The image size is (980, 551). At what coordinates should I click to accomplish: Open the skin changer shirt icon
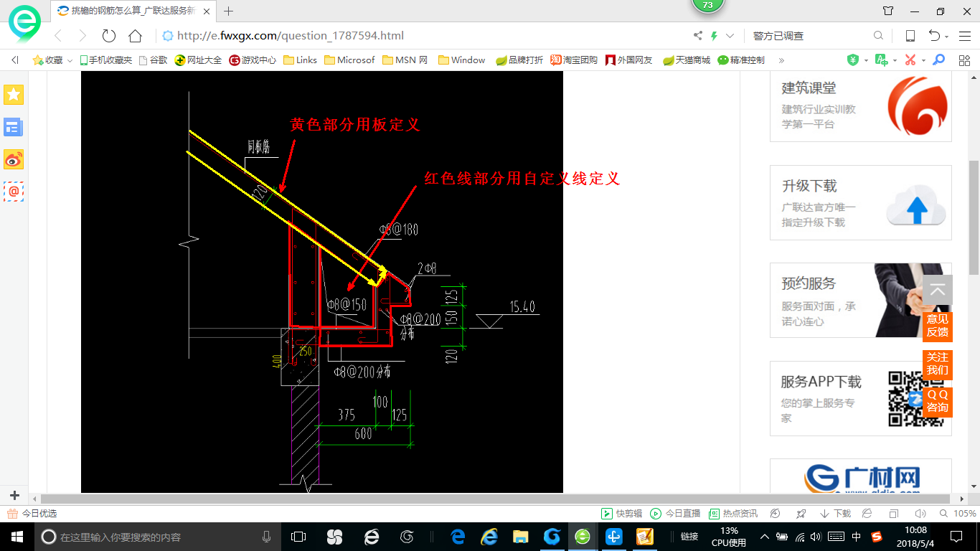(888, 11)
